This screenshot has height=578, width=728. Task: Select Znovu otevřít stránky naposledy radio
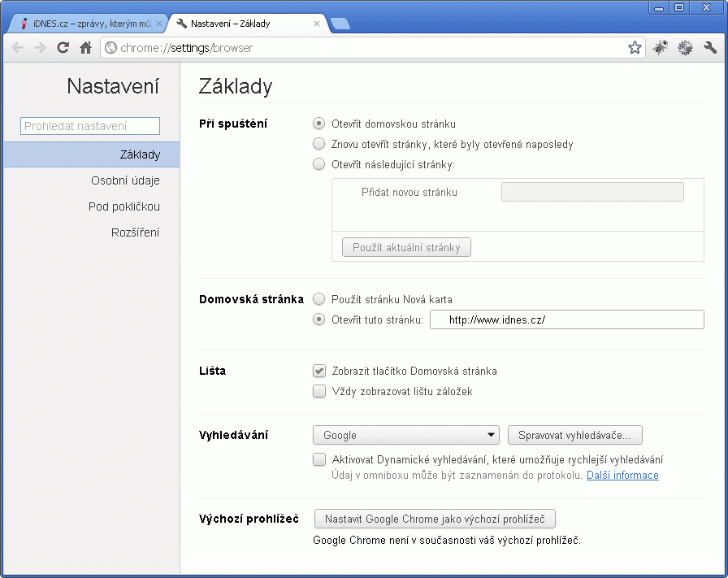tap(319, 144)
